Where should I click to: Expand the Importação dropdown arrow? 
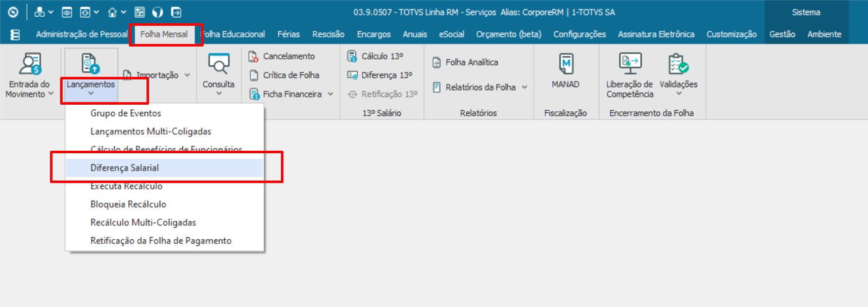coord(187,75)
